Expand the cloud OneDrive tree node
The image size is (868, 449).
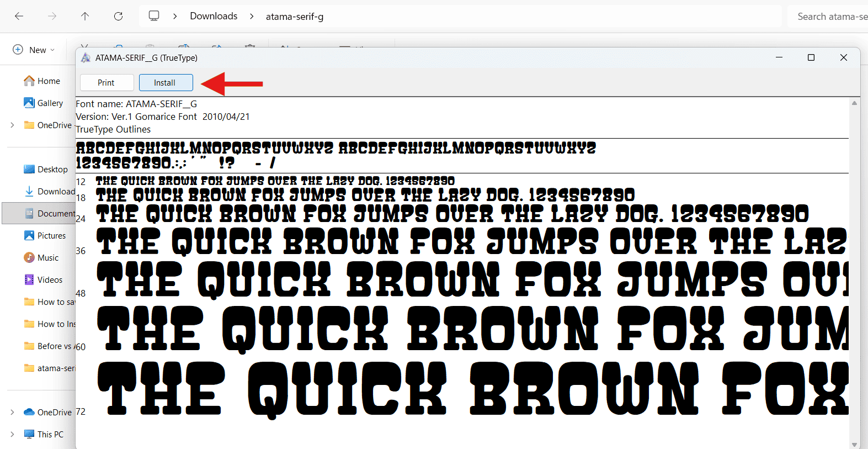click(12, 413)
